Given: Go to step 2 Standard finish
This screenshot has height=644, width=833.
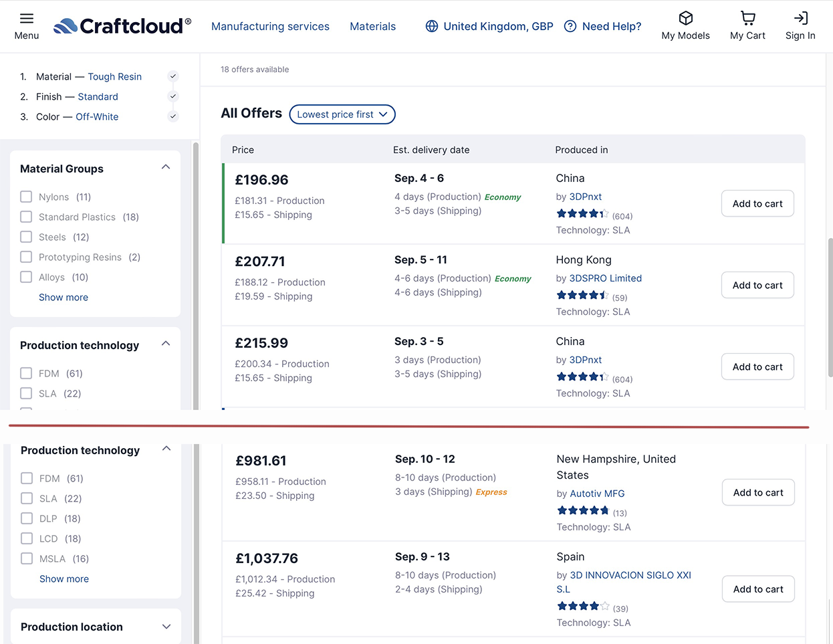Looking at the screenshot, I should [98, 96].
